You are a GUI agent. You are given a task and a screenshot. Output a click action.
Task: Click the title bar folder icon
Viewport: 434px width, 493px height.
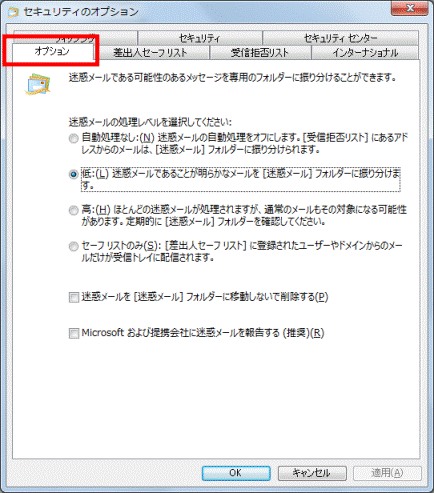[x=13, y=13]
